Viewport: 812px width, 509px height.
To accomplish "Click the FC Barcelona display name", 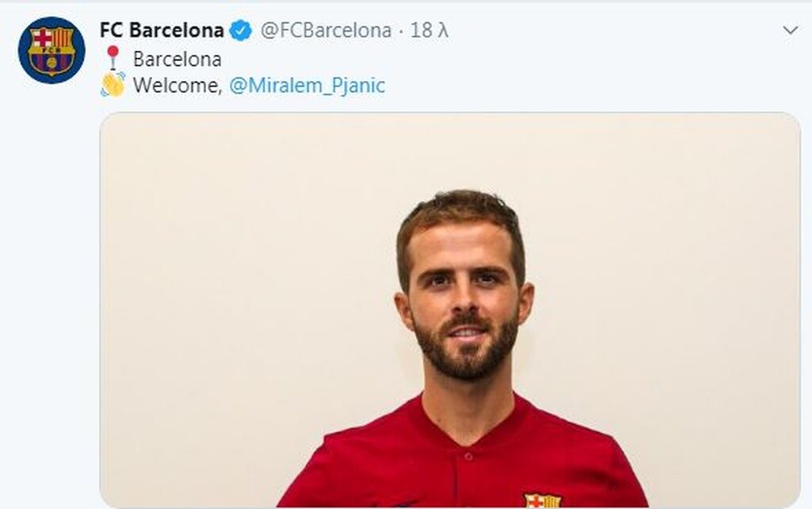I will pos(162,30).
